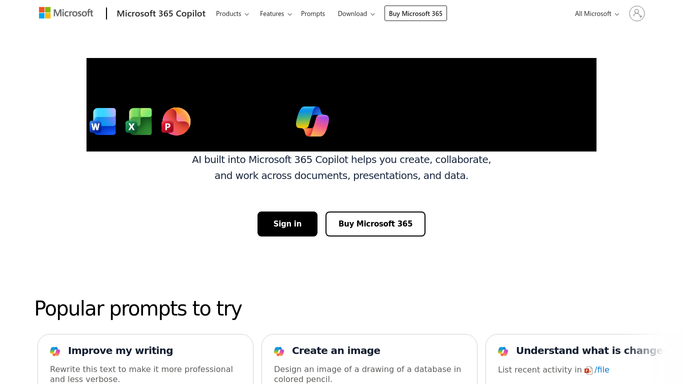Click Buy Microsoft 365 in the navigation bar
Image resolution: width=683 pixels, height=384 pixels.
coord(416,13)
